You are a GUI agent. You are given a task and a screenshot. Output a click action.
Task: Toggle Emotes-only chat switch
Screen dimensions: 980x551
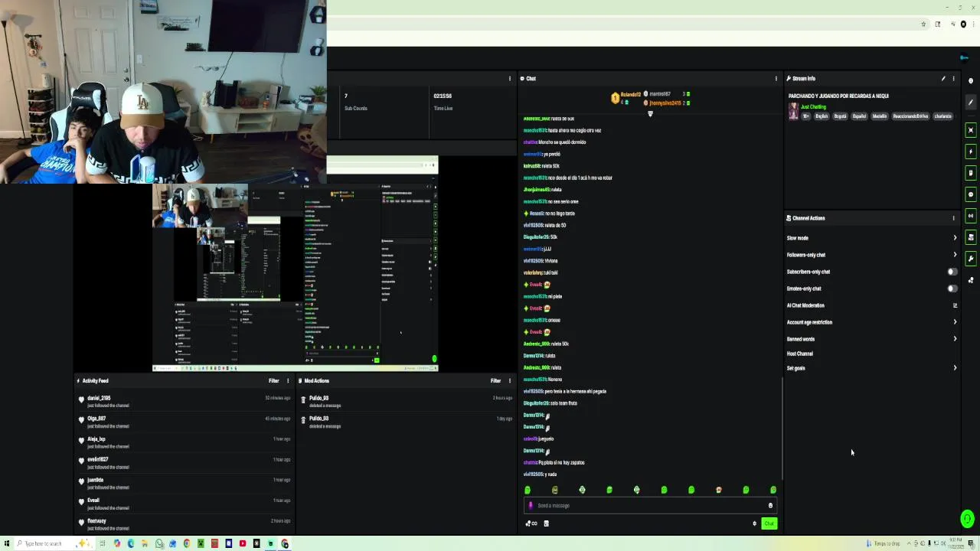pos(952,289)
